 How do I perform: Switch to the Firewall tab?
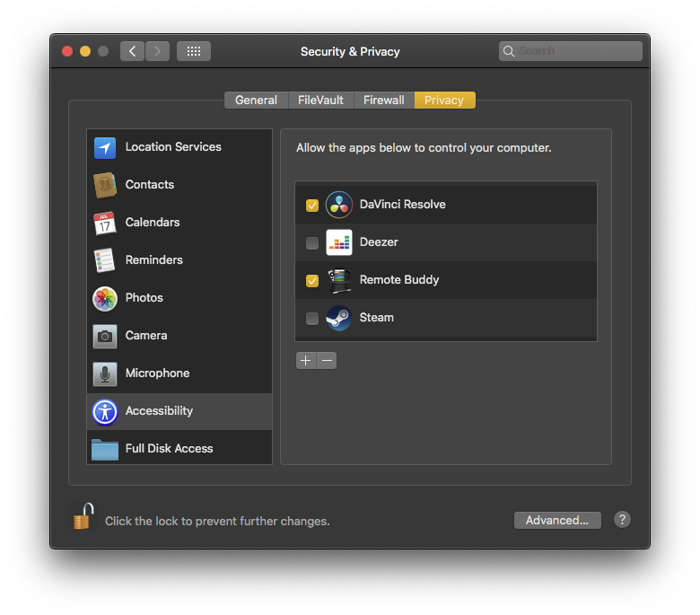coord(384,100)
